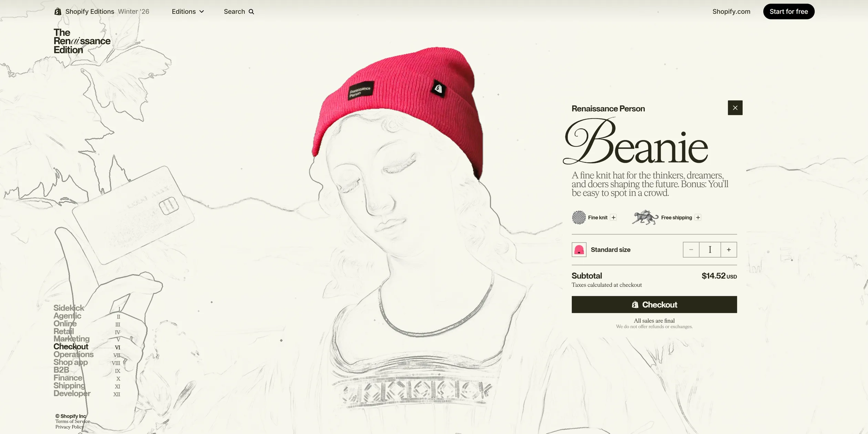Viewport: 868px width, 434px height.
Task: Click the Shopify bag logo icon
Action: [x=58, y=12]
